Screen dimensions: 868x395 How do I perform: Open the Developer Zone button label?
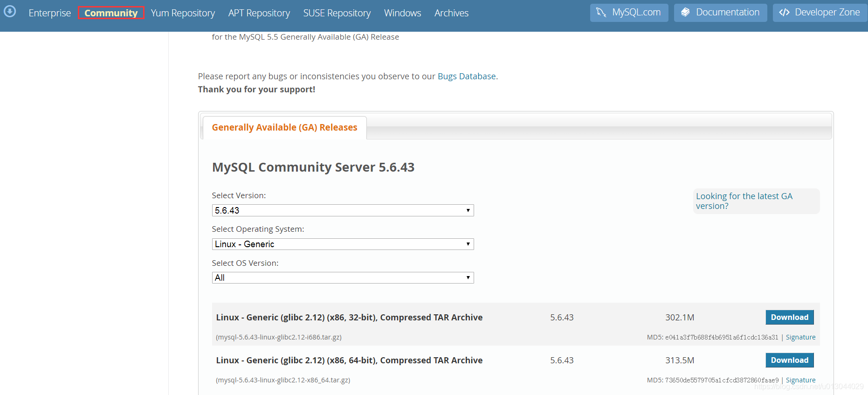827,13
